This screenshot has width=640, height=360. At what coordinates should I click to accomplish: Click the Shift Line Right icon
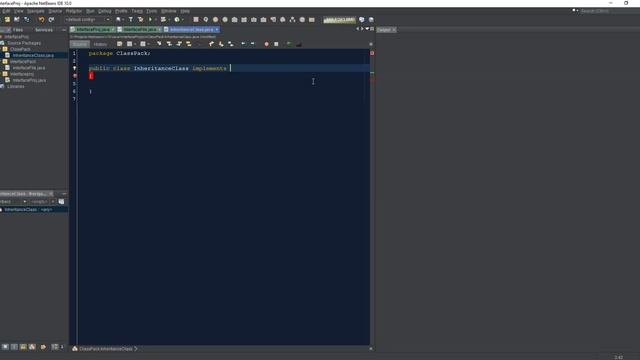(x=253, y=44)
